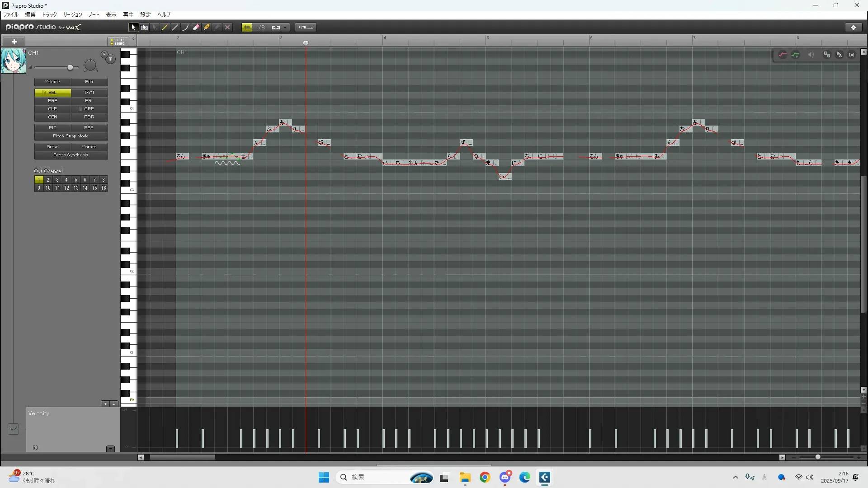
Task: Click the lyric language あA icon
Action: (839, 55)
